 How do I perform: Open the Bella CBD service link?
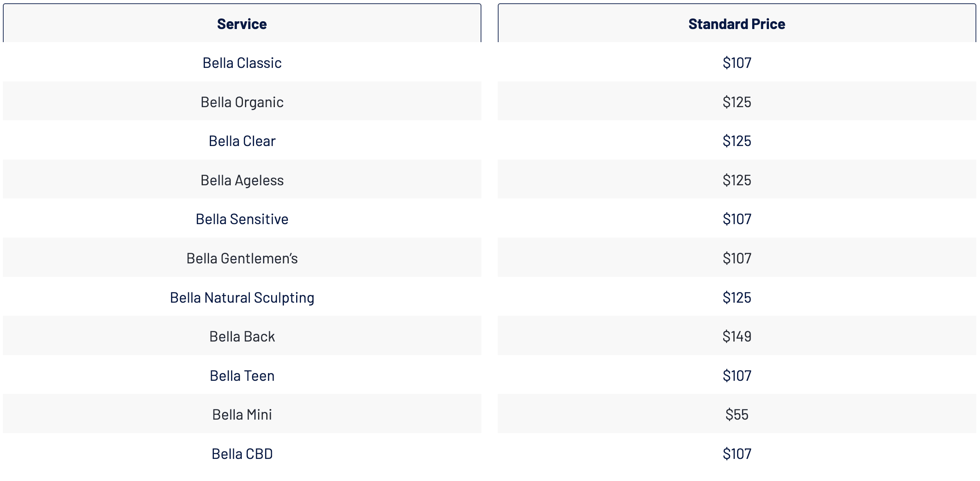point(242,454)
